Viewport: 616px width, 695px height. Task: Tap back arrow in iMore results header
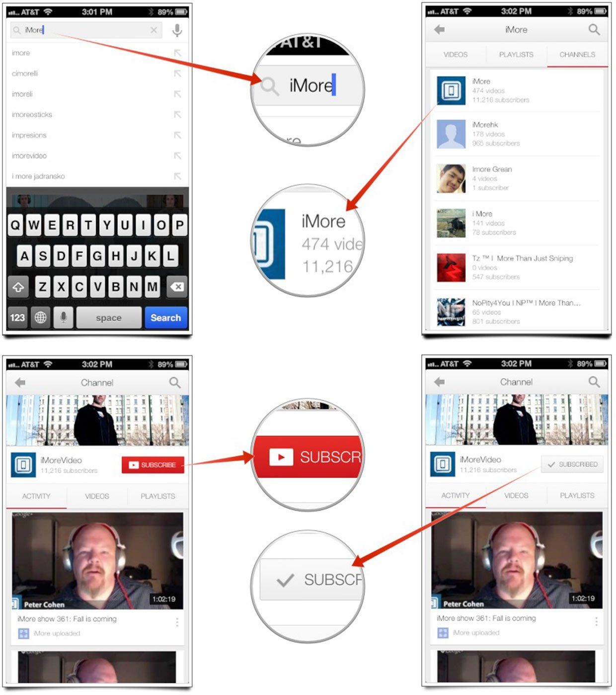tap(439, 30)
